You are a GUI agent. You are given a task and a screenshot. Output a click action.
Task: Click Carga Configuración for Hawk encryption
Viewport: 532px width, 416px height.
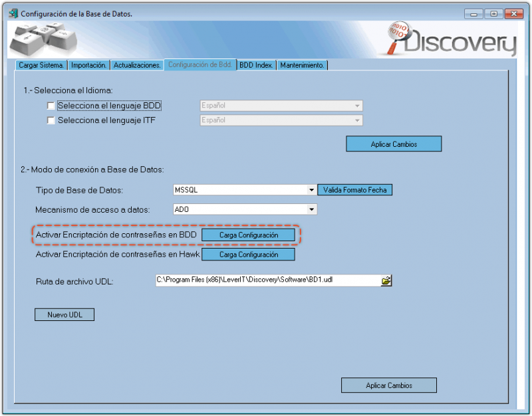[x=248, y=255]
